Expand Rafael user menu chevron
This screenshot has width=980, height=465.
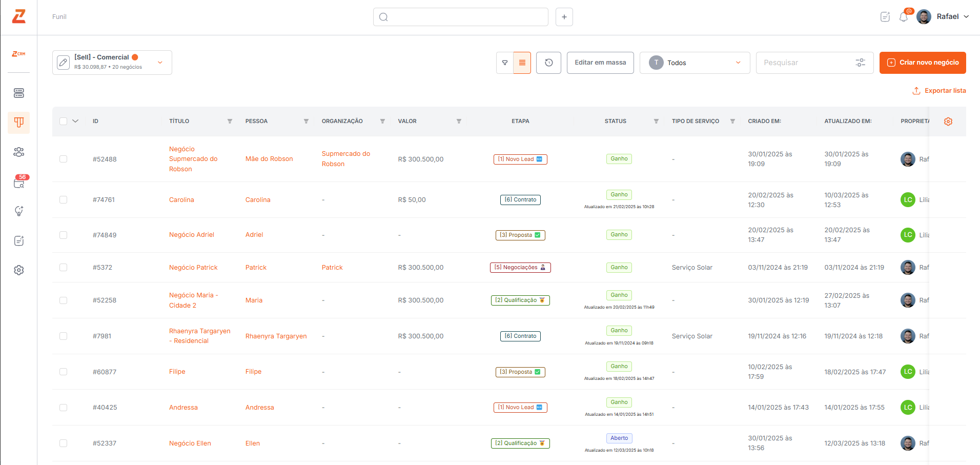pos(966,17)
